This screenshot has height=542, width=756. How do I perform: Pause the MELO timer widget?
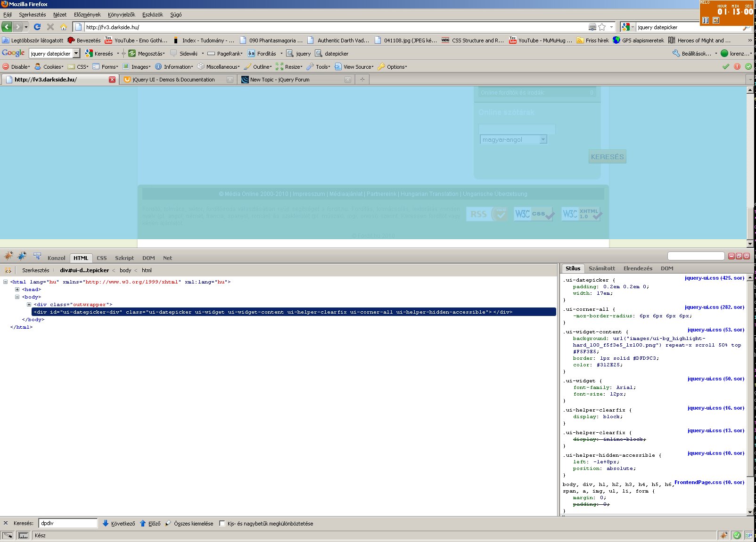706,20
